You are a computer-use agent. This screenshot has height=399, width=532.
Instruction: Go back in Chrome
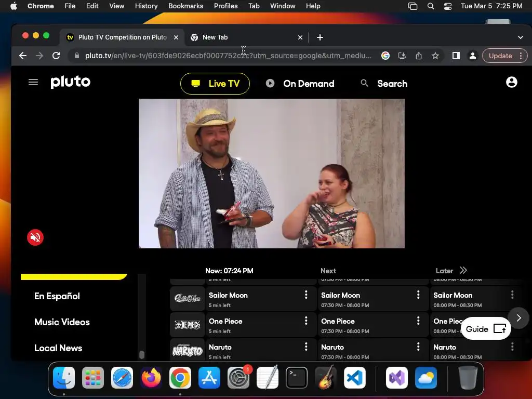point(23,56)
